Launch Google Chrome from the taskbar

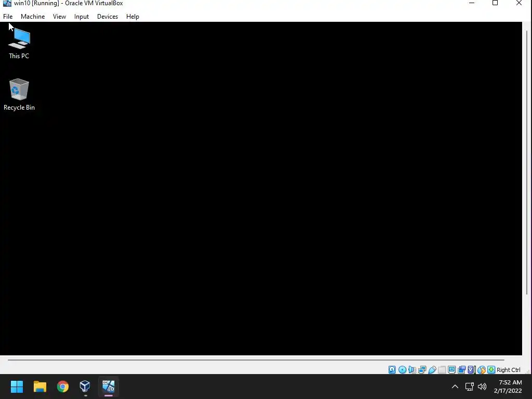pyautogui.click(x=63, y=387)
